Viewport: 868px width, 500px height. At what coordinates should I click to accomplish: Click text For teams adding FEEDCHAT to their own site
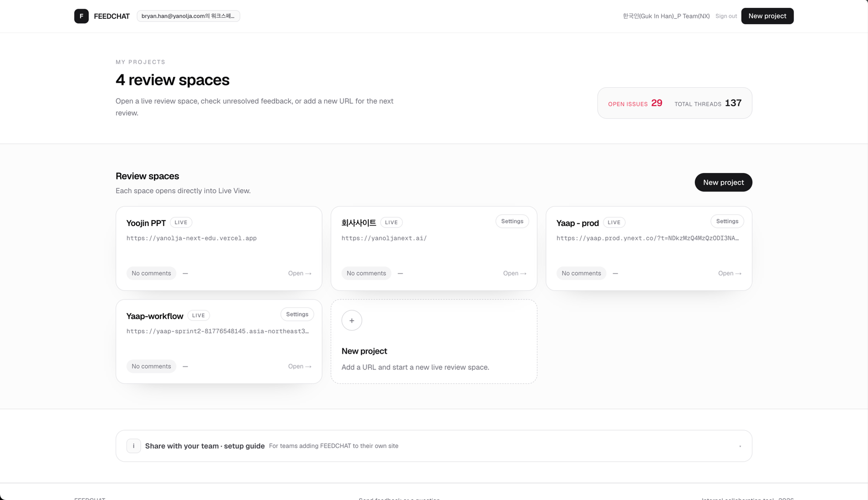tap(333, 446)
